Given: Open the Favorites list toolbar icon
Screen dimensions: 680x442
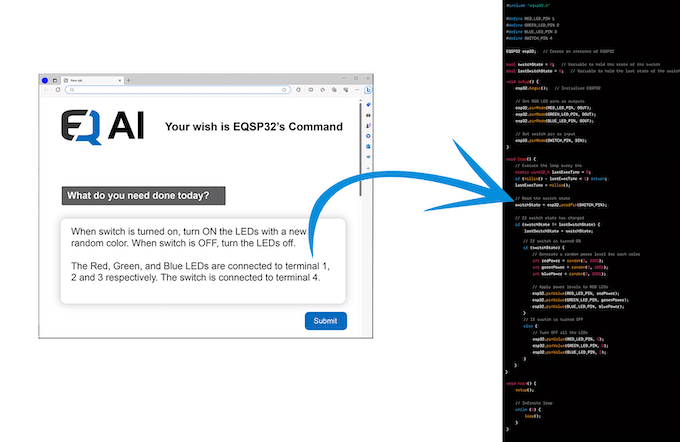Looking at the screenshot, I should click(324, 90).
